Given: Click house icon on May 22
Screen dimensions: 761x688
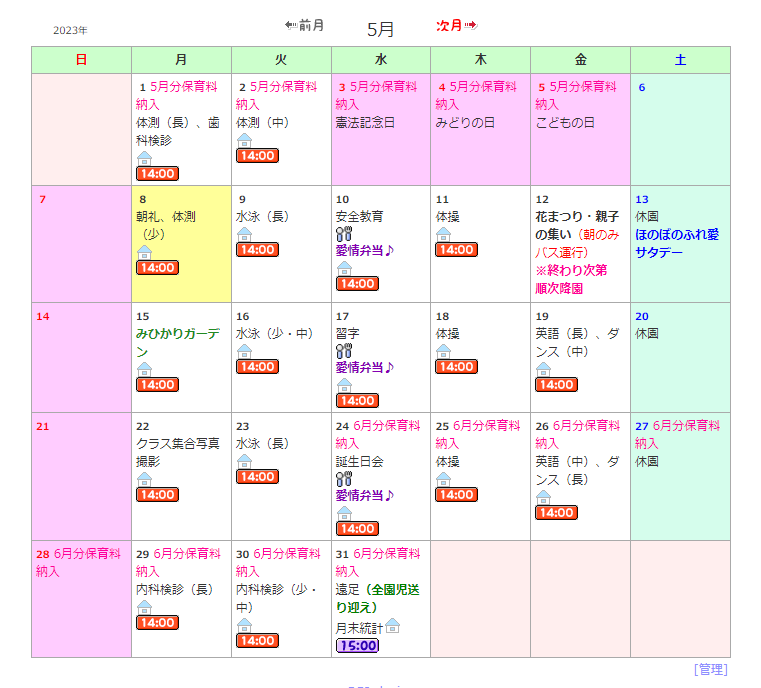Looking at the screenshot, I should tap(145, 479).
